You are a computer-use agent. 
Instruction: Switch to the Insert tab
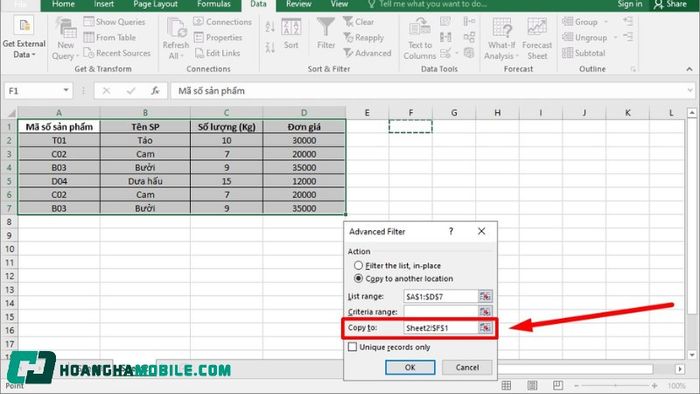pos(104,4)
